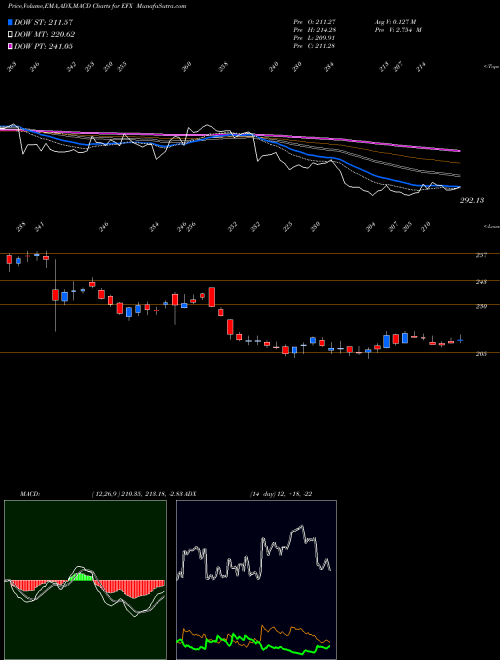500x660 pixels.
Task: Select the 'DOW ST: 211.57' legend text
Action: [x=43, y=22]
